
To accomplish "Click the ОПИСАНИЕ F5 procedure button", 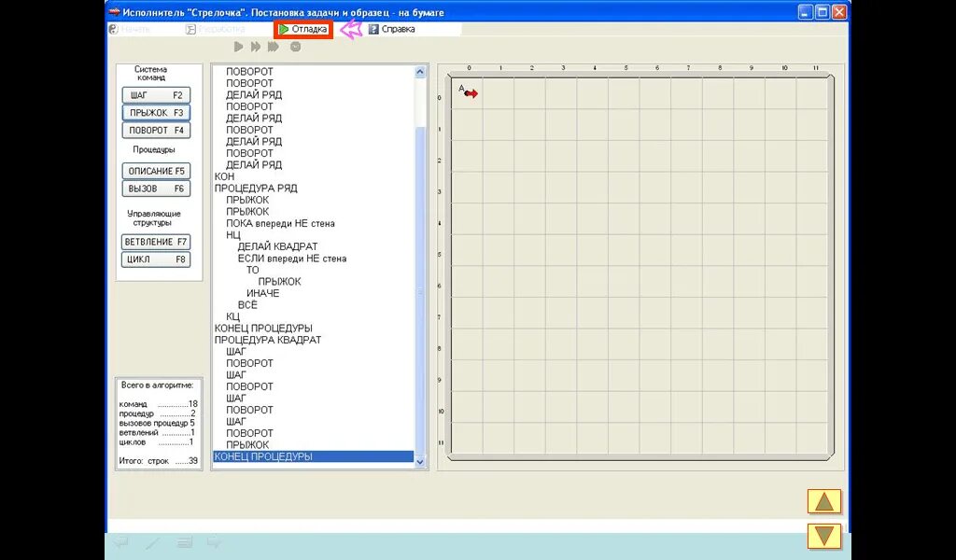I will [x=156, y=171].
